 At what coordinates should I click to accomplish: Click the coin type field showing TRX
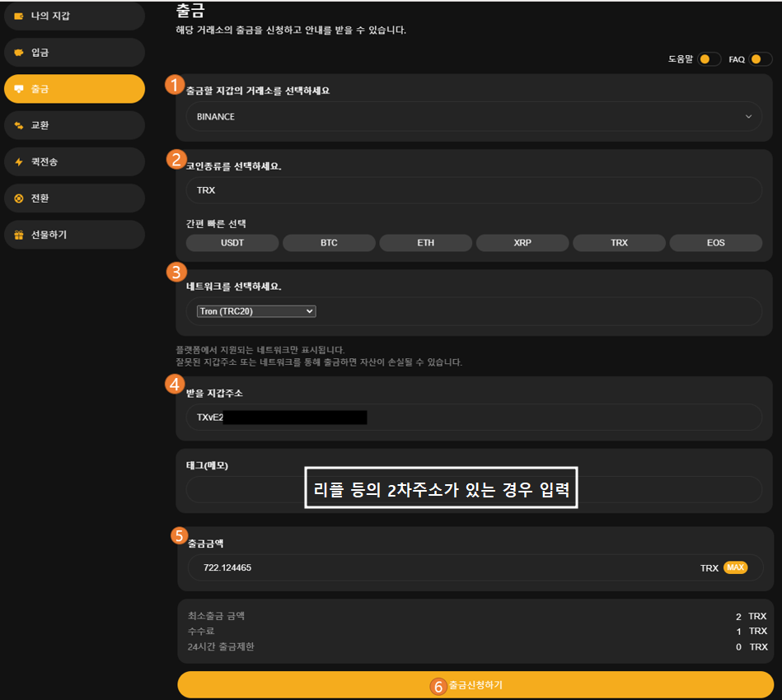[474, 190]
